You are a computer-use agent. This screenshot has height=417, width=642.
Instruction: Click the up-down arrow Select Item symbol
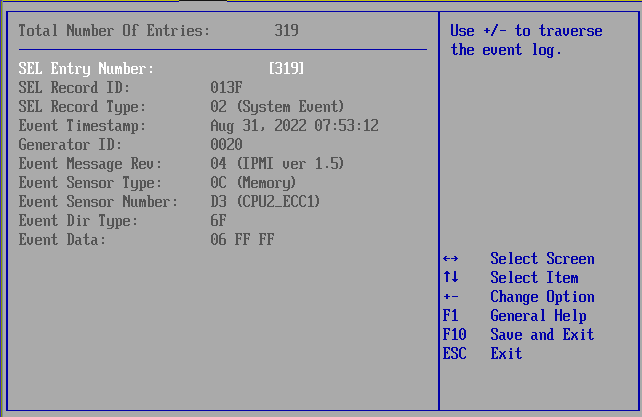point(450,278)
